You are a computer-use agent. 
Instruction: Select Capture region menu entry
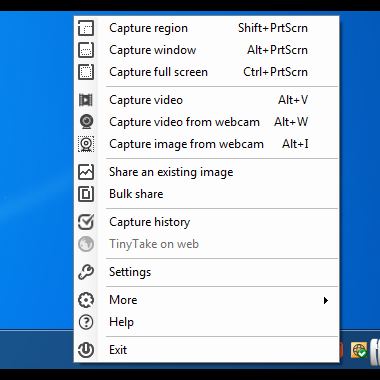tap(206, 28)
